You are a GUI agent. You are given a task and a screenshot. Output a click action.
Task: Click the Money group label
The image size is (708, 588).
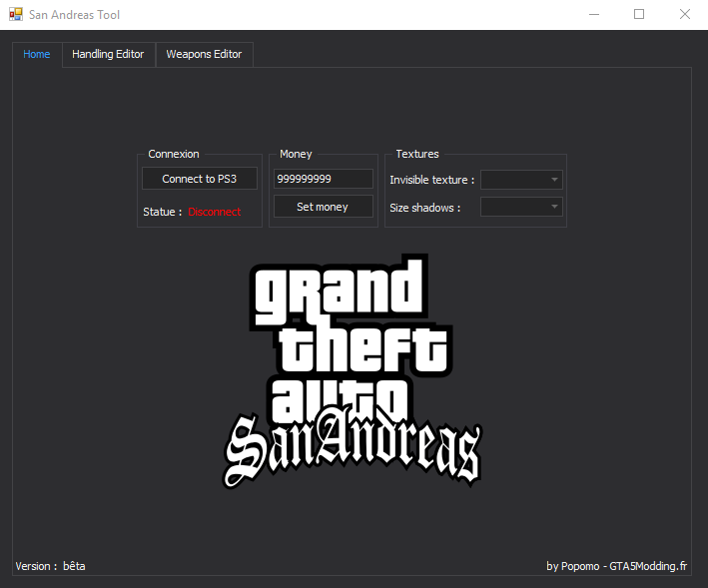(x=296, y=154)
